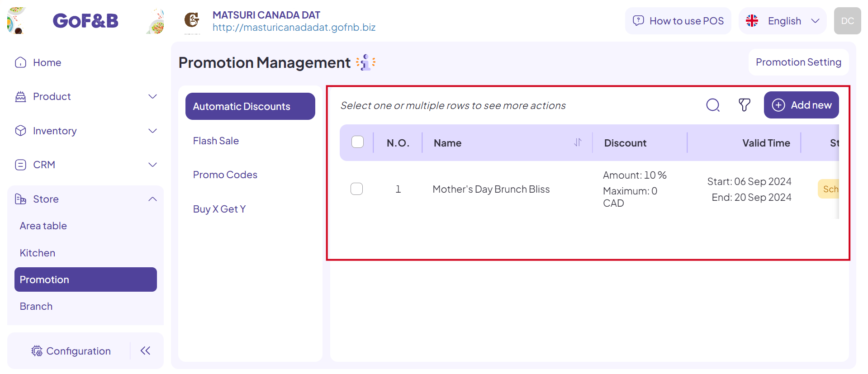Tick the Mother's Day Brunch Bliss row checkbox
Screen dimensions: 868x374
tap(356, 189)
